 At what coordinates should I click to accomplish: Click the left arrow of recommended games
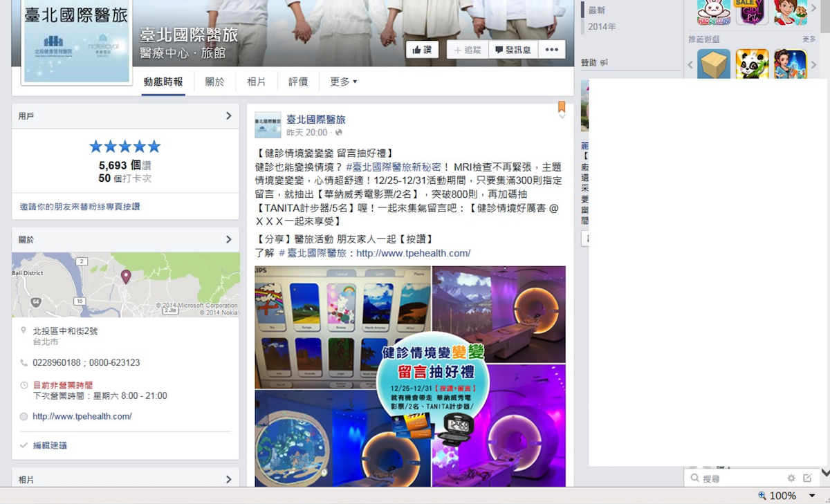(x=690, y=65)
